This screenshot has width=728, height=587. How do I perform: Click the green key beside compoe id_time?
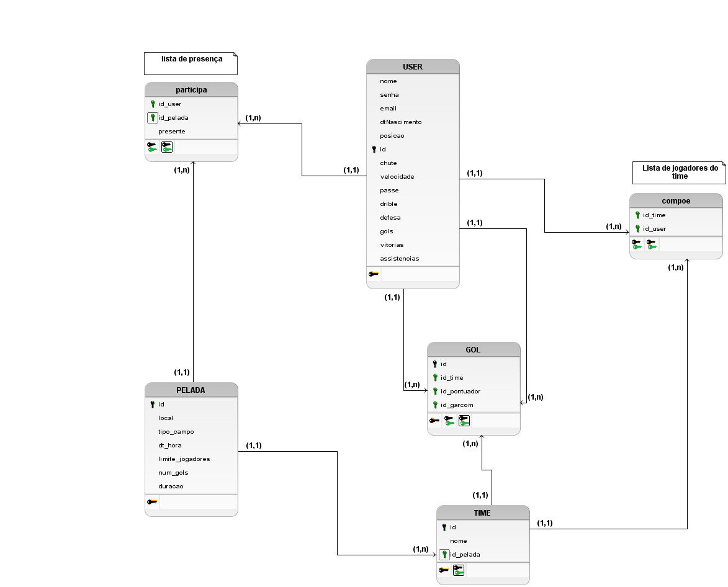point(637,215)
